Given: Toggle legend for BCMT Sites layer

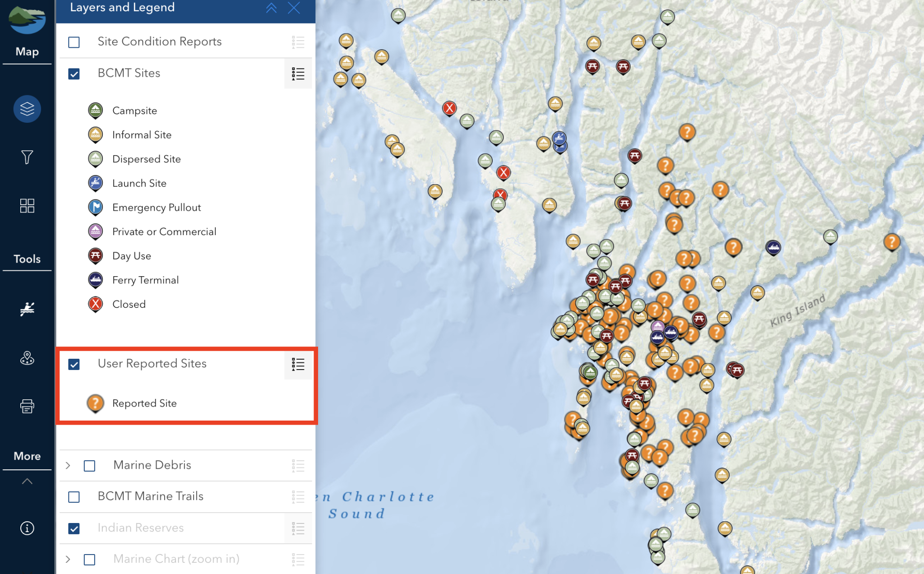Looking at the screenshot, I should 298,74.
